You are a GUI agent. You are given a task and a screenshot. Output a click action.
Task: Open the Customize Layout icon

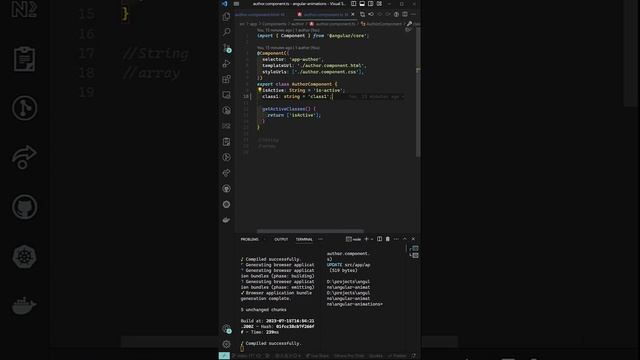(x=379, y=4)
